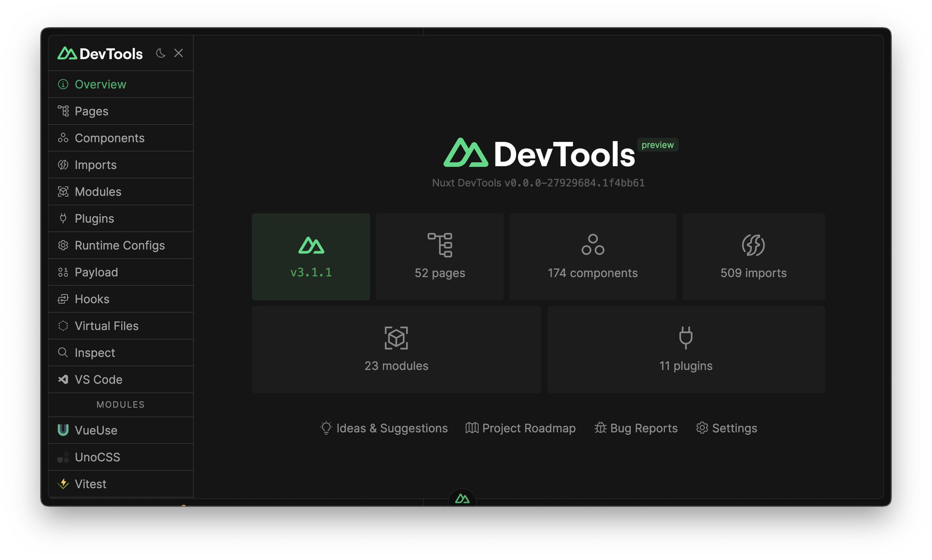Screen dimensions: 932x560
Task: Click the 52 pages card
Action: point(440,257)
